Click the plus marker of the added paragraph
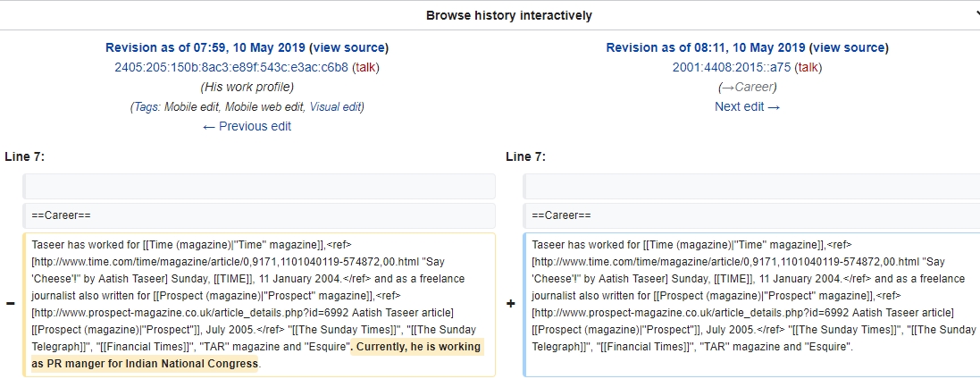Screen dimensions: 980x379 coord(511,304)
